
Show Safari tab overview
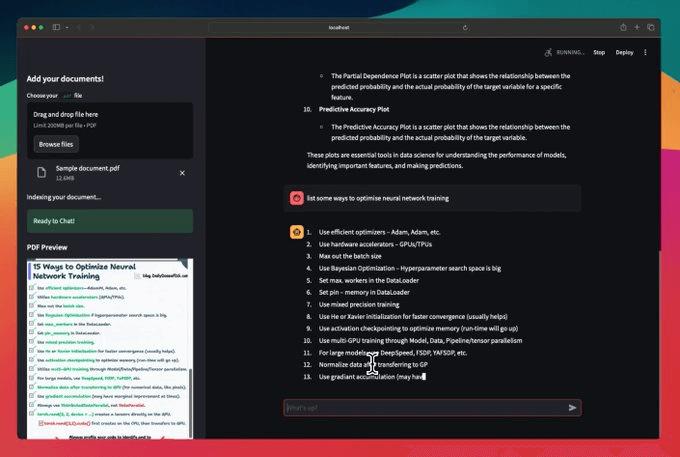[651, 27]
